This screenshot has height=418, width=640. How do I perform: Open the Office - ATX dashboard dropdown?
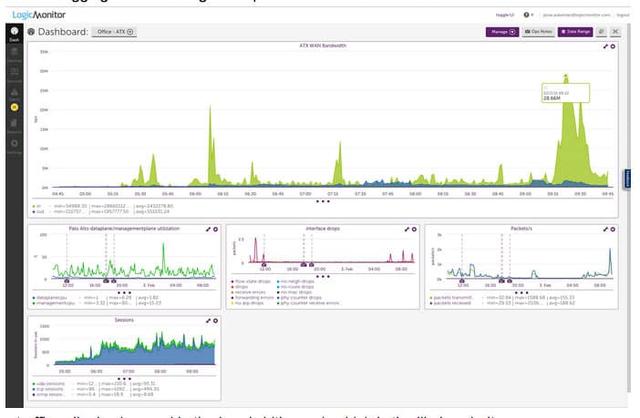[x=115, y=32]
